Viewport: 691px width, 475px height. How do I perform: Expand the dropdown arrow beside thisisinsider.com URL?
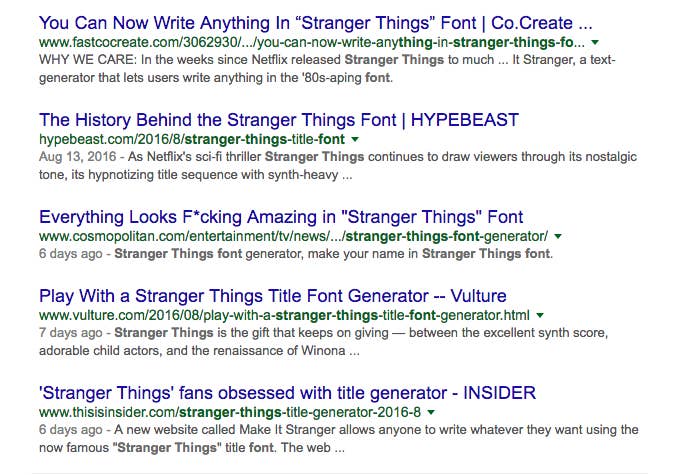[x=431, y=412]
